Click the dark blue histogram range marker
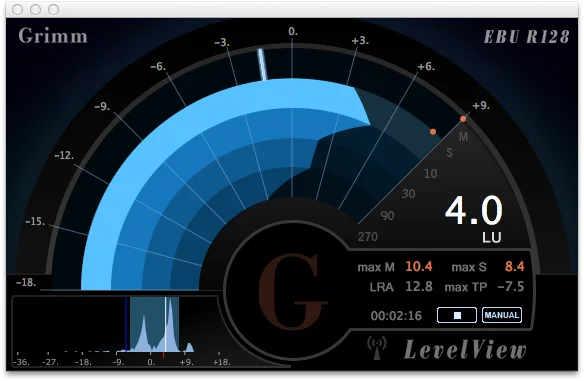This screenshot has width=584, height=381. [x=127, y=324]
